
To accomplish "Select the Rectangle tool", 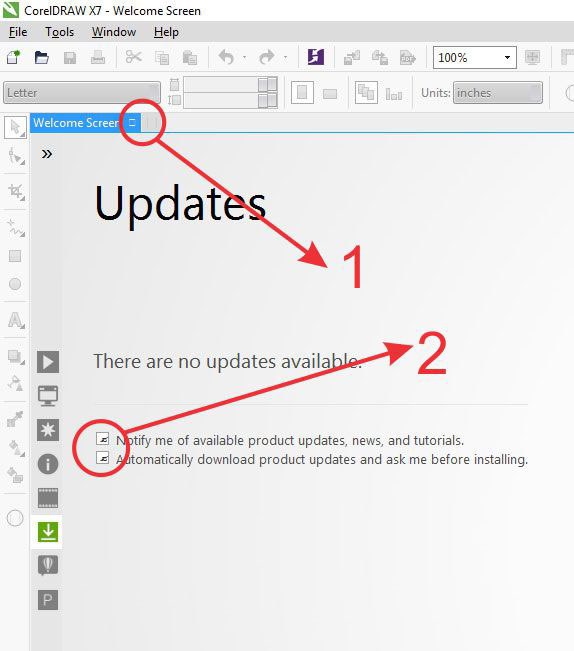I will tap(15, 256).
